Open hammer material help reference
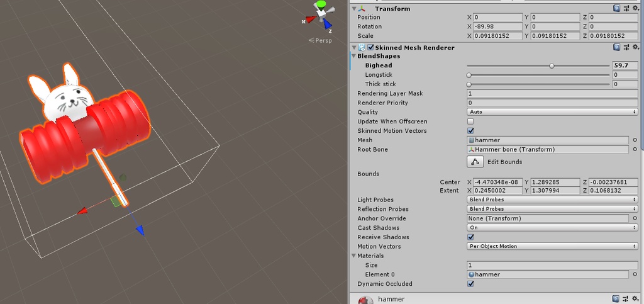 [616, 299]
